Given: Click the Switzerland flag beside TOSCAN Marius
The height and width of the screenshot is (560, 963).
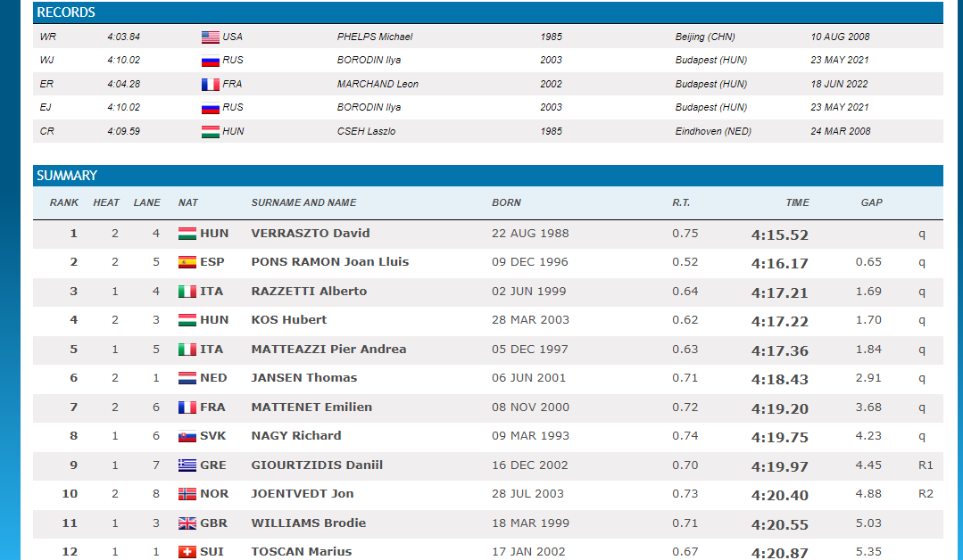Looking at the screenshot, I should point(187,552).
